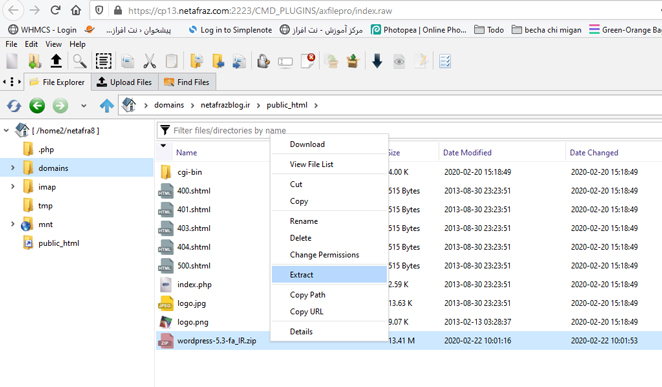Screen dimensions: 662x387
Task: Click the funnel filter icon
Action: click(x=165, y=130)
